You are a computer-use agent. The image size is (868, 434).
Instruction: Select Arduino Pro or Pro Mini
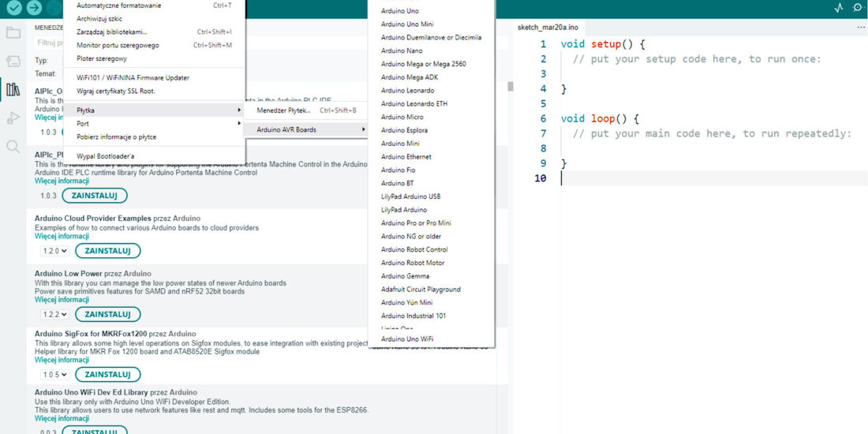pos(431,223)
